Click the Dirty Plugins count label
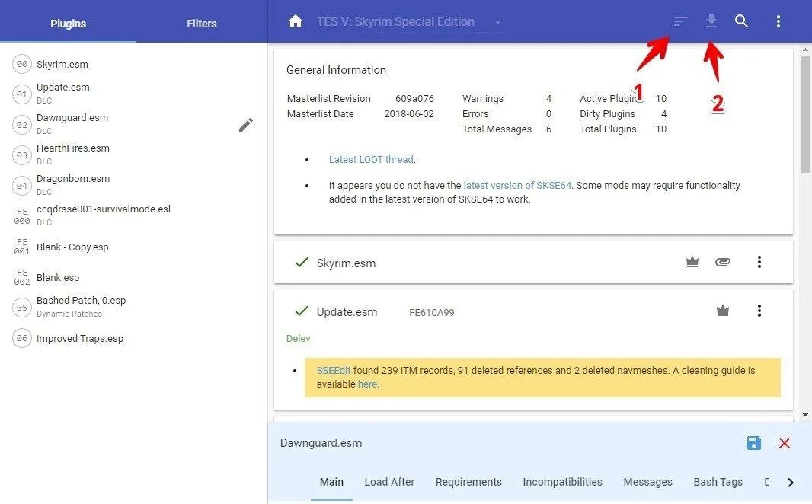Viewport: 812px width, 504px height. pos(607,114)
